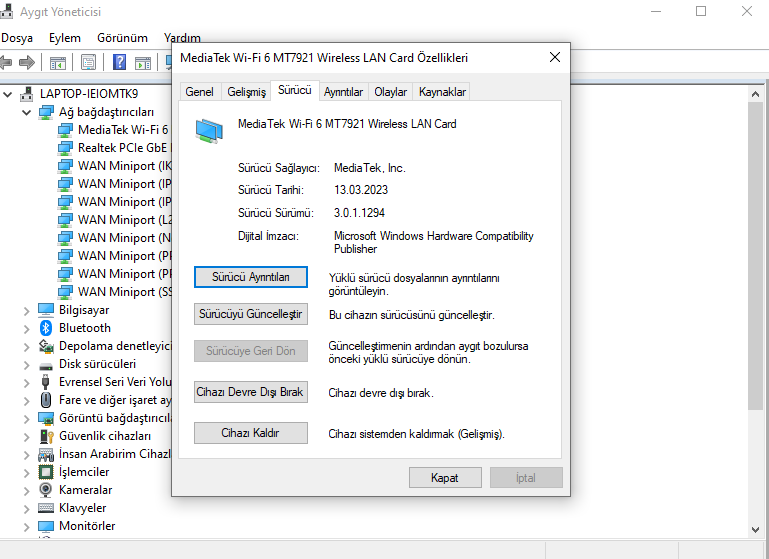
Task: Click the Disk sürücüleri drive icon
Action: click(46, 366)
